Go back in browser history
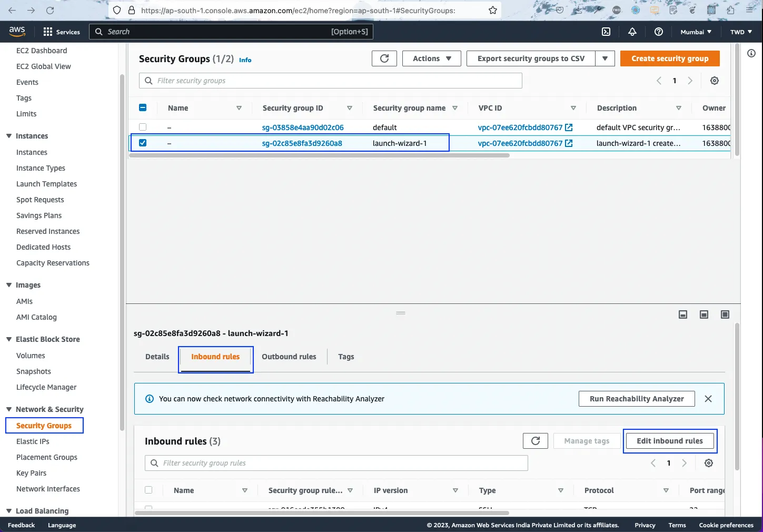 12,10
